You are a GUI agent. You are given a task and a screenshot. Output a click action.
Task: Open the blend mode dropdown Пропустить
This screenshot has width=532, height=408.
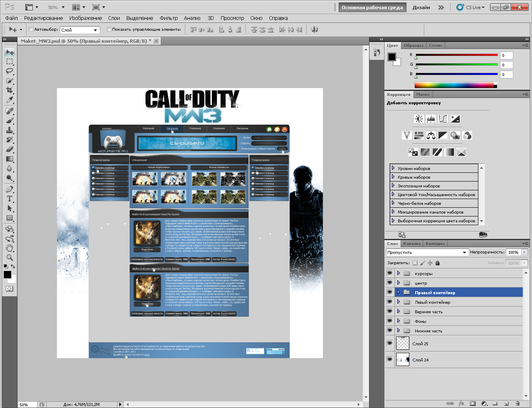click(x=427, y=252)
